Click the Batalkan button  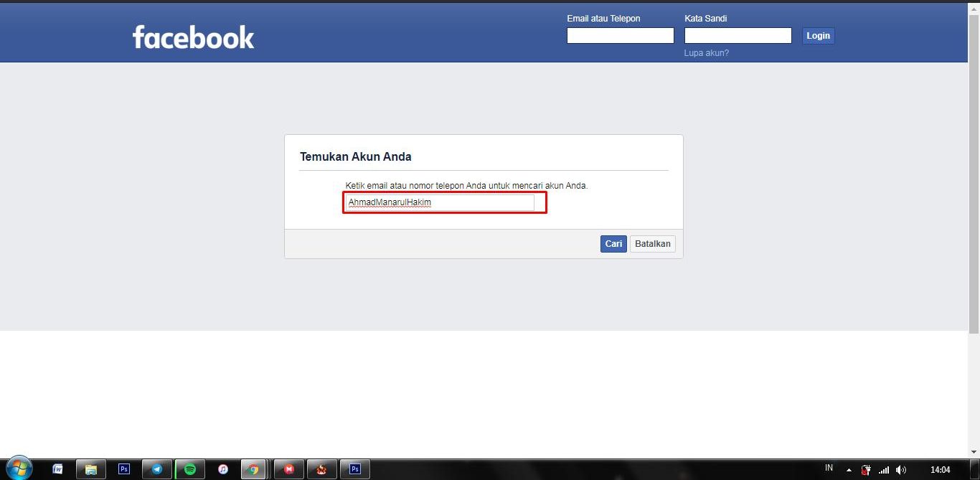click(653, 244)
